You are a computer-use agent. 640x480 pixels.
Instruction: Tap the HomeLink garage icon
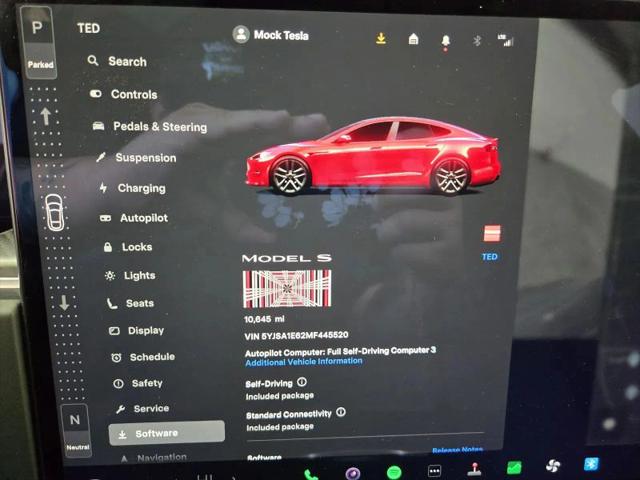[413, 39]
